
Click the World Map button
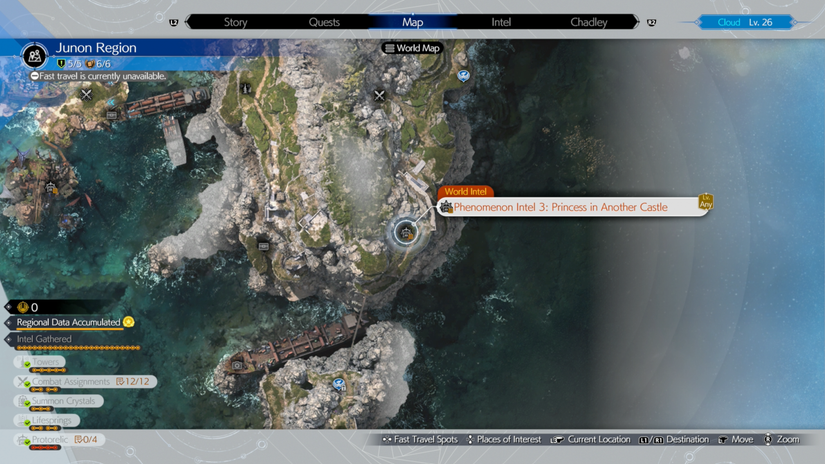click(411, 48)
